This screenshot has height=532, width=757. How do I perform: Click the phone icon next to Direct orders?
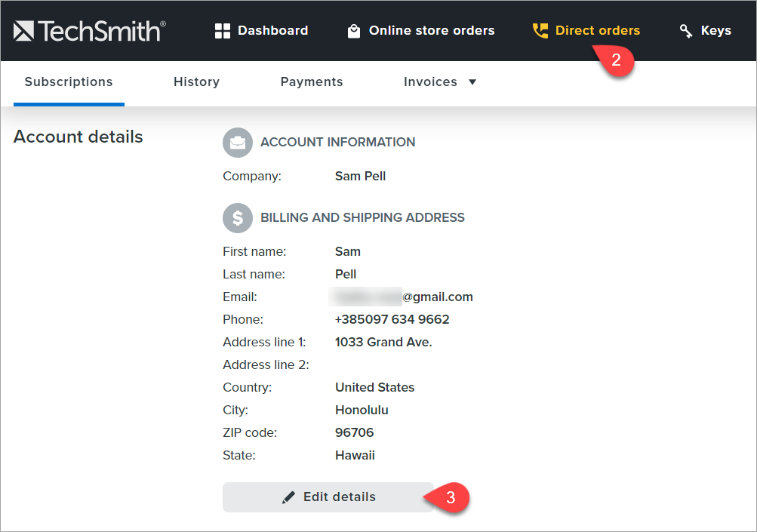coord(540,30)
